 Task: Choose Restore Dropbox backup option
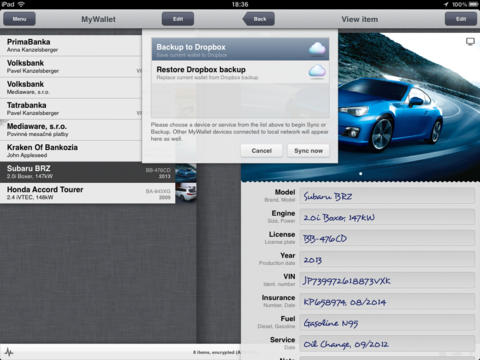click(240, 72)
